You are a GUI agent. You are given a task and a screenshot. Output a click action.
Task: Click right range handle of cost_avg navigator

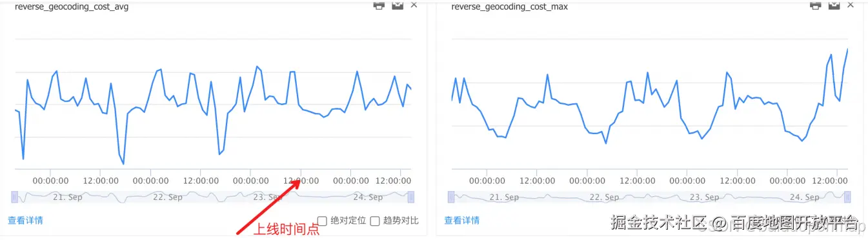(411, 197)
